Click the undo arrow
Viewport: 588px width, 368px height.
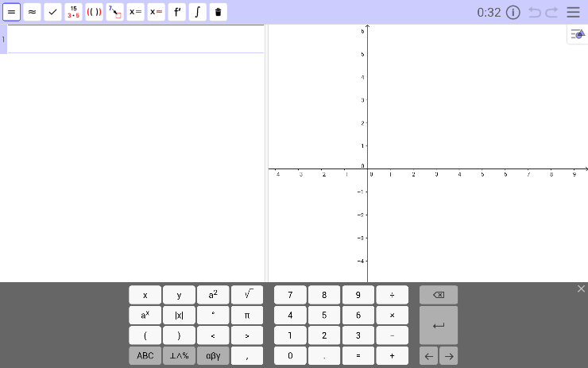(x=534, y=12)
